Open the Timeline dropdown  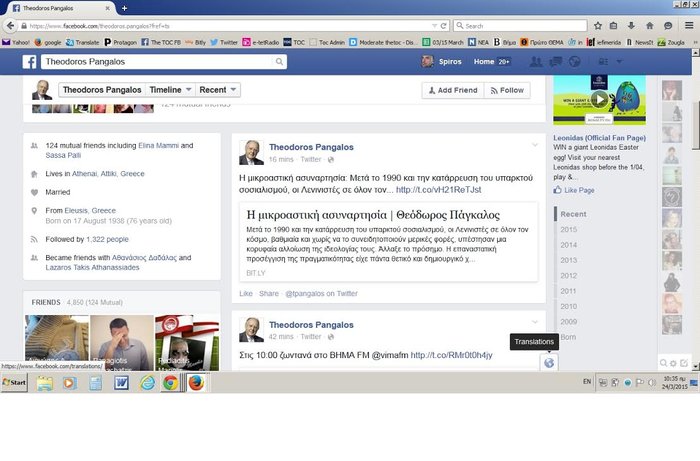pyautogui.click(x=170, y=90)
